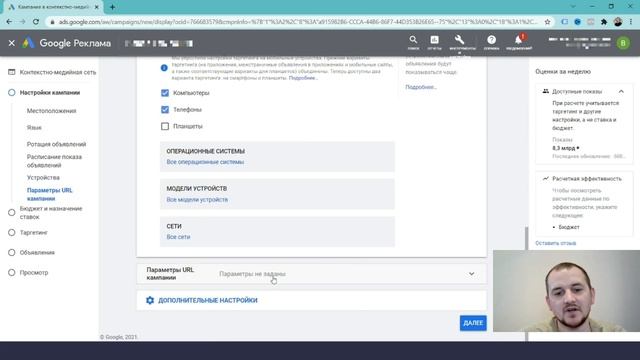640x360 pixels.
Task: Click the display network icon in sidebar
Action: (11, 72)
